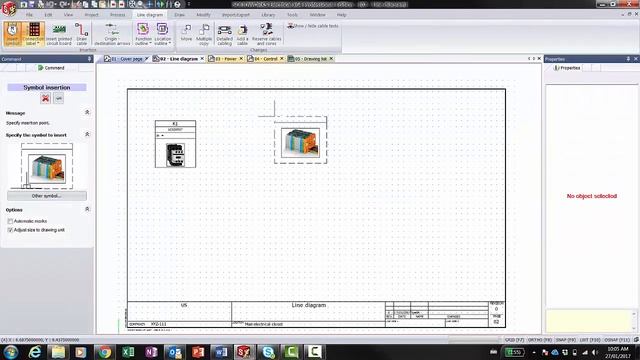The height and width of the screenshot is (360, 640).
Task: Open Skype from the taskbar
Action: pyautogui.click(x=268, y=352)
